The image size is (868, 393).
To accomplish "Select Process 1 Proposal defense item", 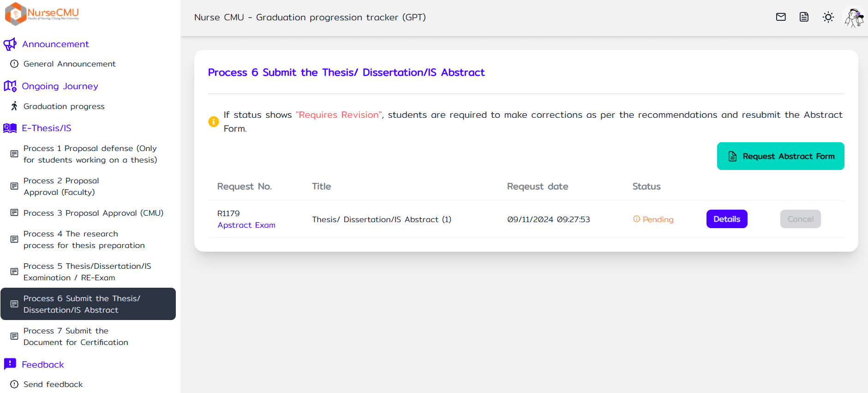I will click(x=90, y=154).
